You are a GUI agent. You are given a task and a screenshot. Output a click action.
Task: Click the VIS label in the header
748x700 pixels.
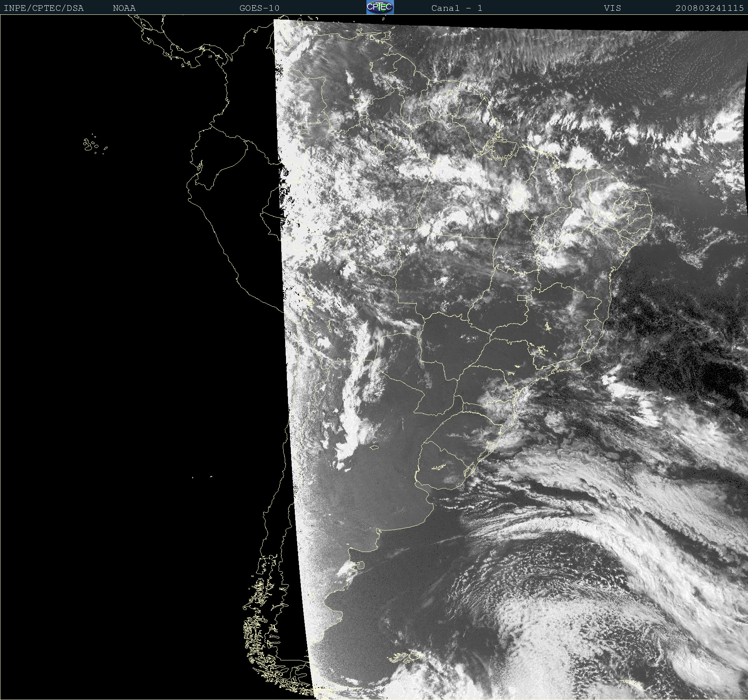612,8
